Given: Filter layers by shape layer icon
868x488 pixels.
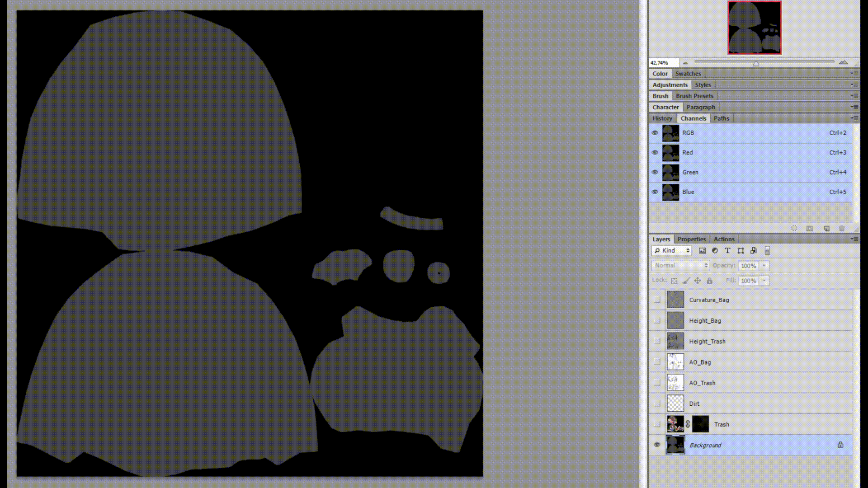Looking at the screenshot, I should pyautogui.click(x=741, y=251).
